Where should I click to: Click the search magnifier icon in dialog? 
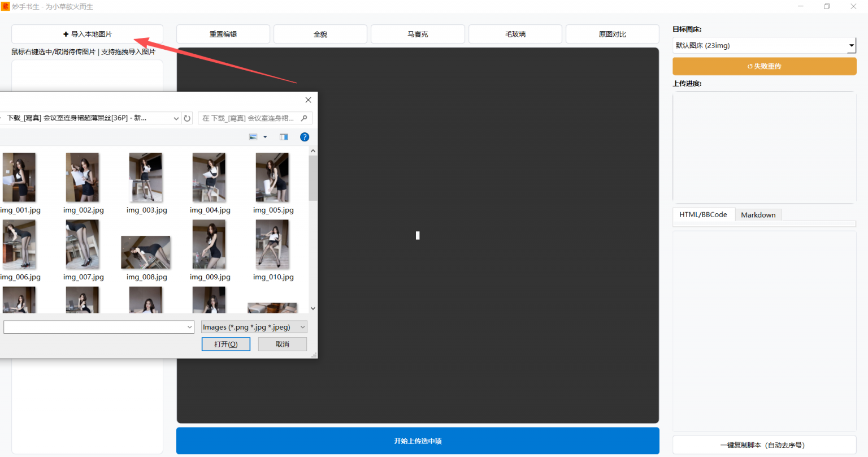tap(304, 118)
